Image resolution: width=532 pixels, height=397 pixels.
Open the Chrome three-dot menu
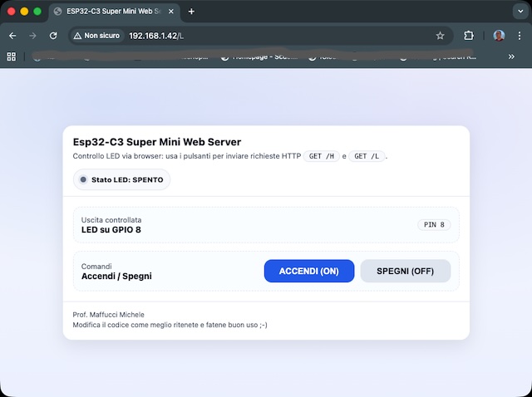point(519,36)
